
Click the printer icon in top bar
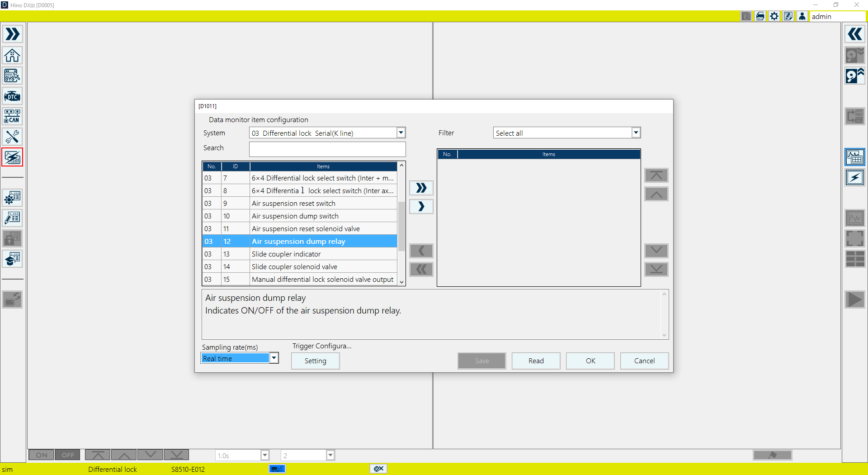[x=760, y=16]
